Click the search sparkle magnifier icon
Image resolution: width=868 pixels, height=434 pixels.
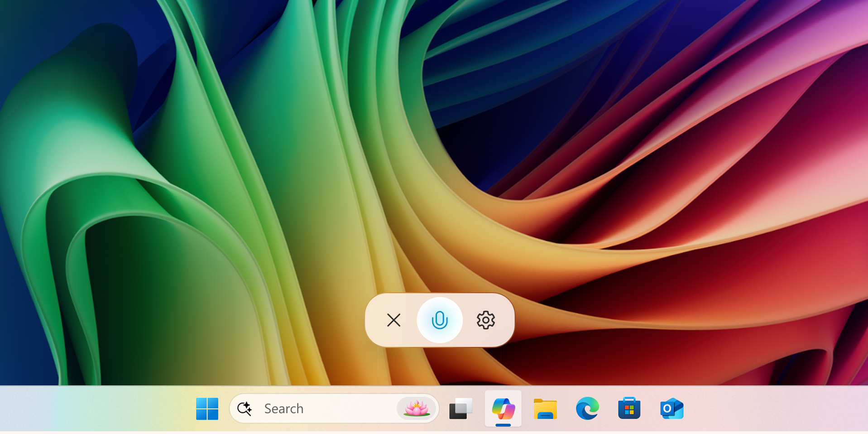[245, 409]
